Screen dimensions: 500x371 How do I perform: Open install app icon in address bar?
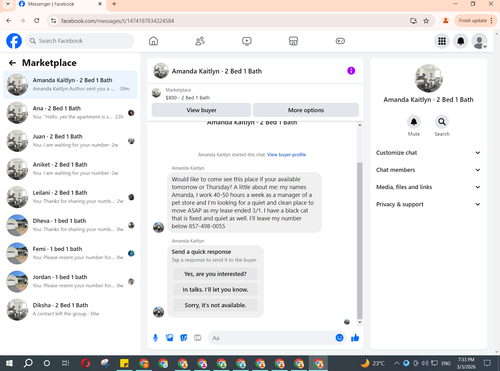[x=413, y=21]
